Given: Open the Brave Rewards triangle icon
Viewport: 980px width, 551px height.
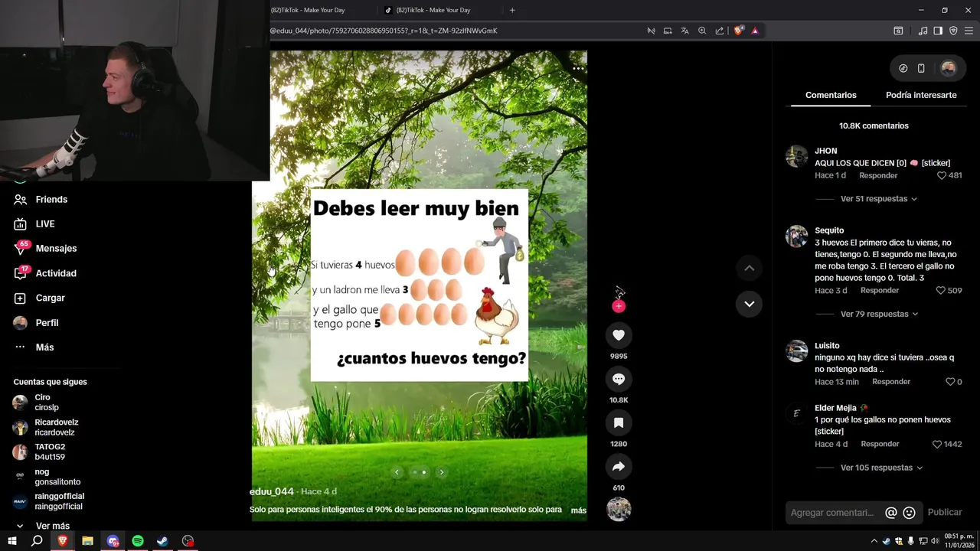Looking at the screenshot, I should coord(755,31).
